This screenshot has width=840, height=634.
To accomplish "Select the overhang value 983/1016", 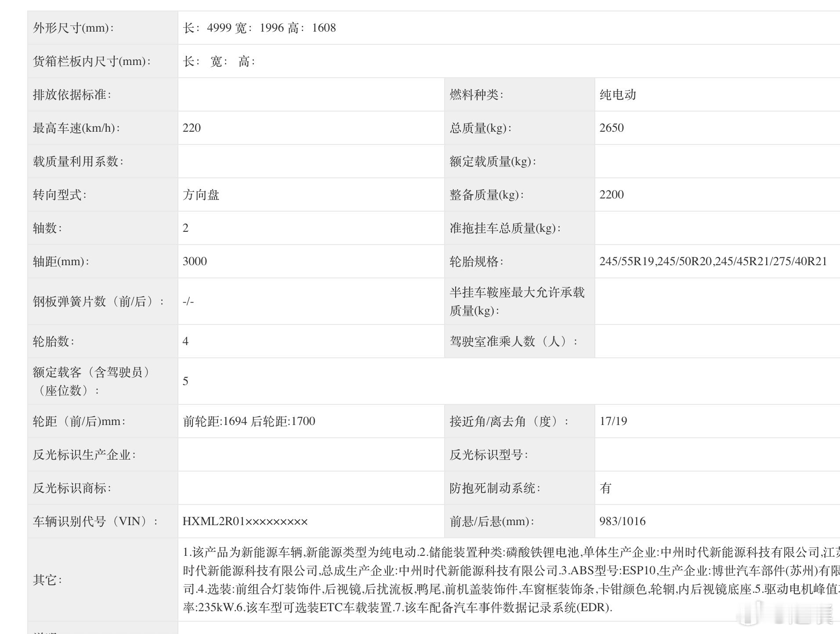I will (x=623, y=521).
